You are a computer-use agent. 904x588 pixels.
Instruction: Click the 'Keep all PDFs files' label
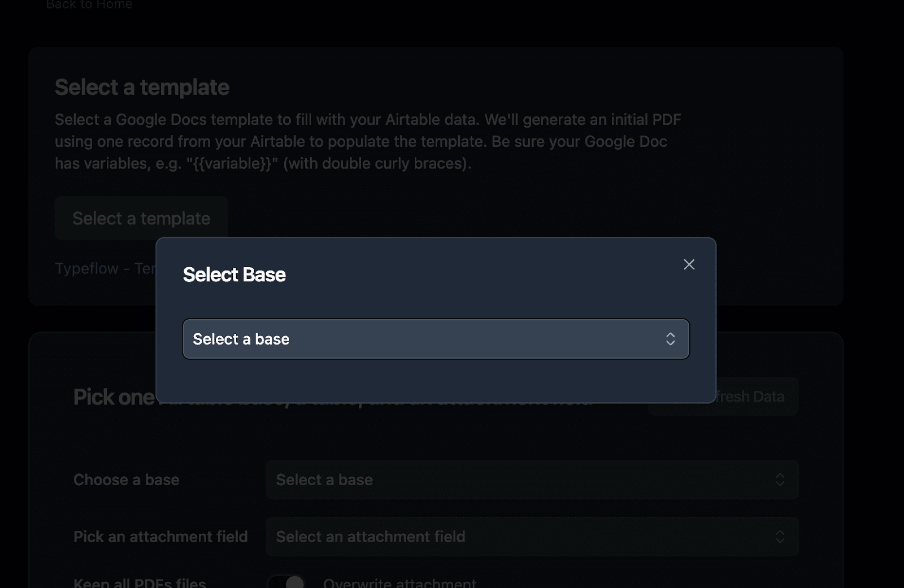(140, 582)
